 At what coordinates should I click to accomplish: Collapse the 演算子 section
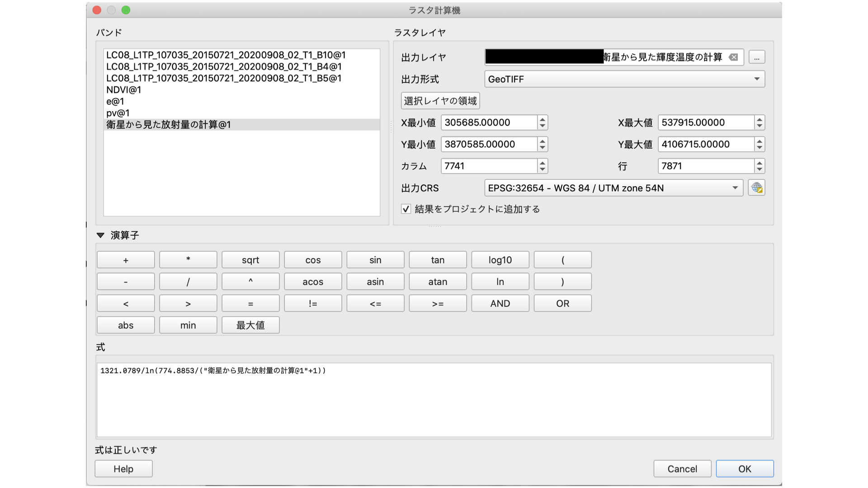tap(100, 235)
